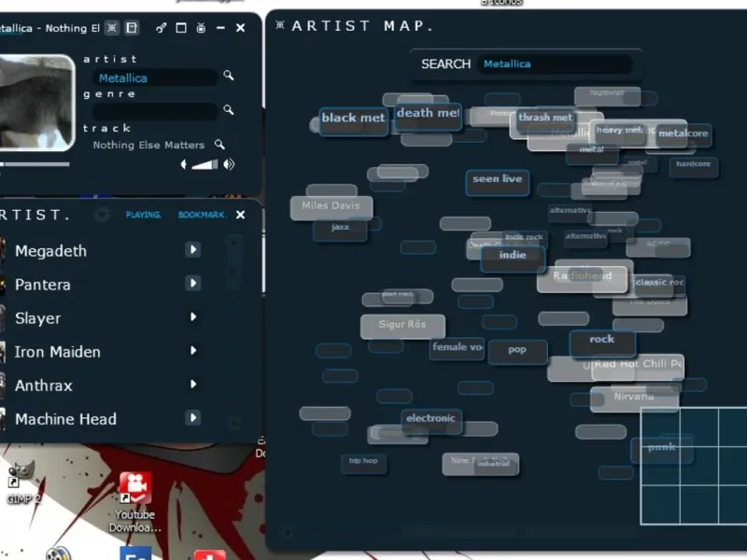Select Slayer in the artist list

pos(37,318)
